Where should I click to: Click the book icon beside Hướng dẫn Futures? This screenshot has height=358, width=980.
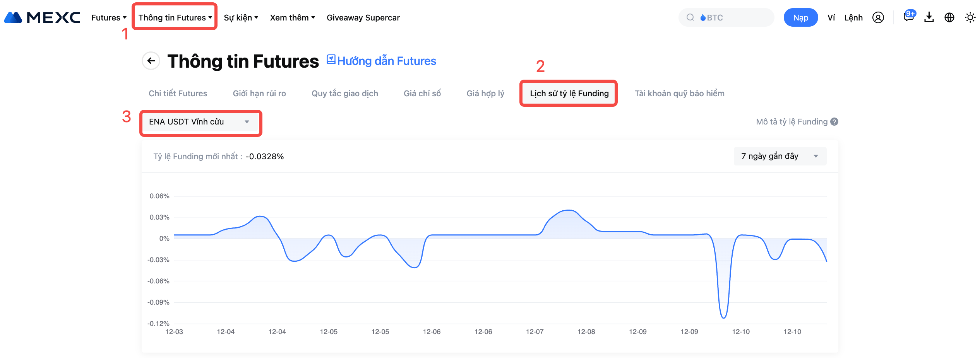click(x=331, y=59)
